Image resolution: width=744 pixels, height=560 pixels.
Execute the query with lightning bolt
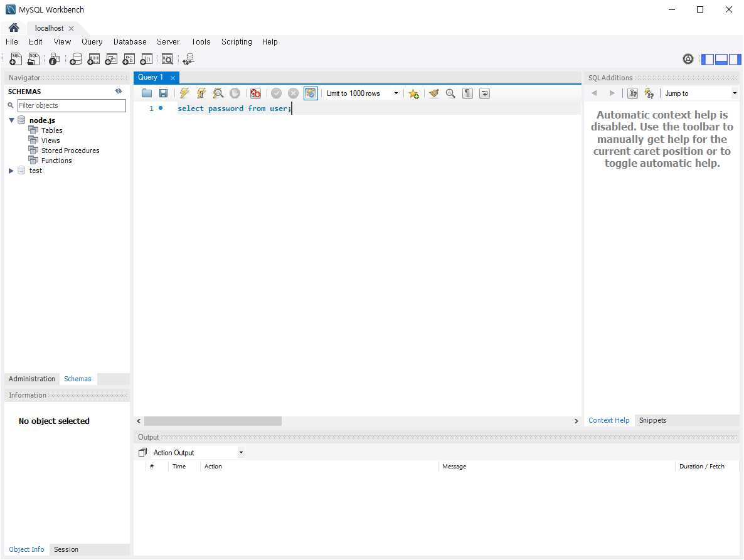[184, 93]
